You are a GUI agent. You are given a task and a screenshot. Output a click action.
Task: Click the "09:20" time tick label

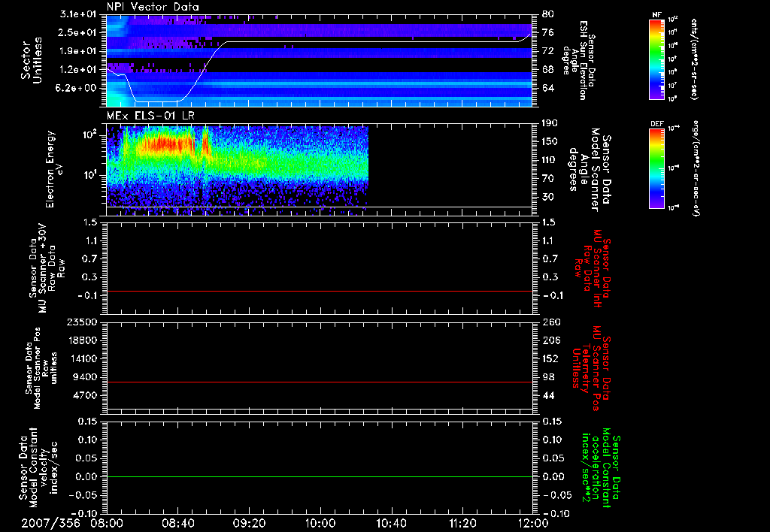pyautogui.click(x=249, y=523)
